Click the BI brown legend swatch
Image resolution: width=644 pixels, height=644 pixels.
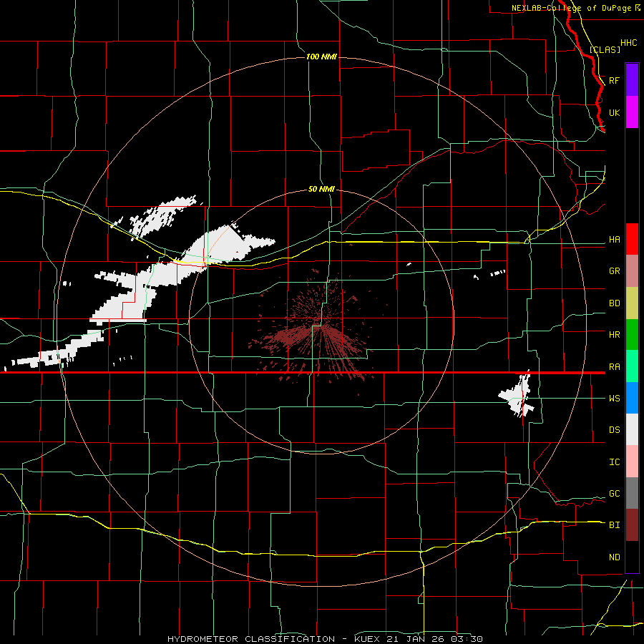(632, 525)
